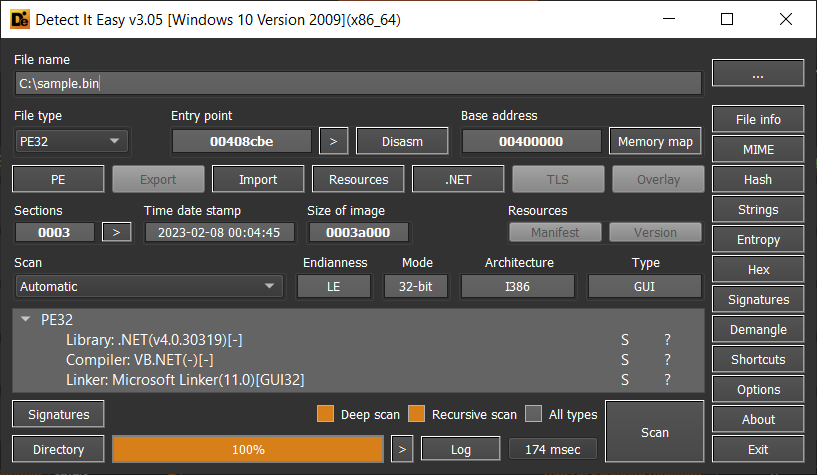Click the Mode 32-bit field
Screen dimensions: 817x475
click(416, 286)
